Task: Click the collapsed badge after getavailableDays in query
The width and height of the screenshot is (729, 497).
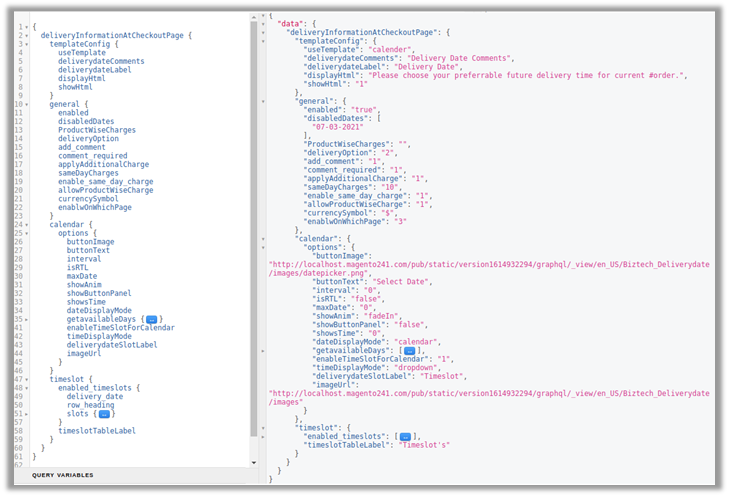Action: pos(151,319)
